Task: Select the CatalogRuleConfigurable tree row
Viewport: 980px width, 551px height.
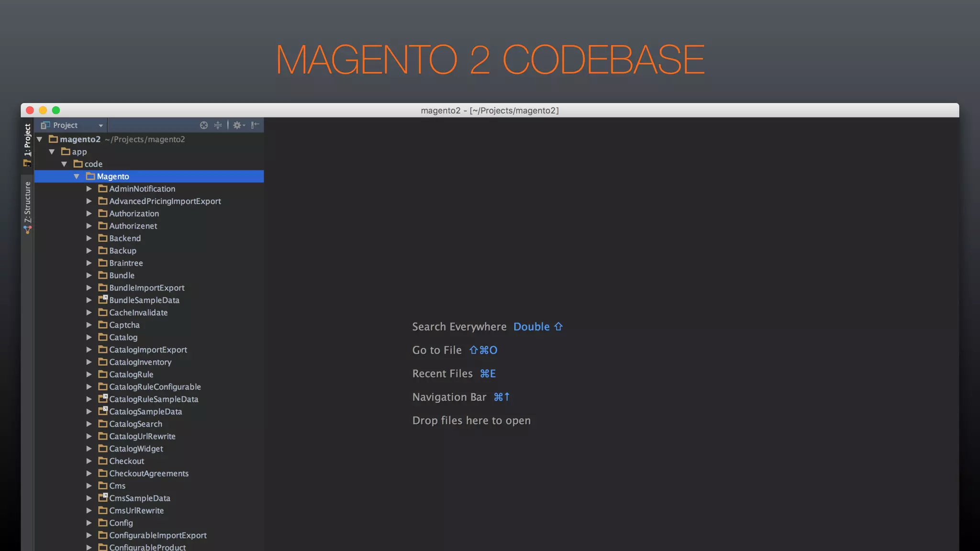Action: (149, 387)
